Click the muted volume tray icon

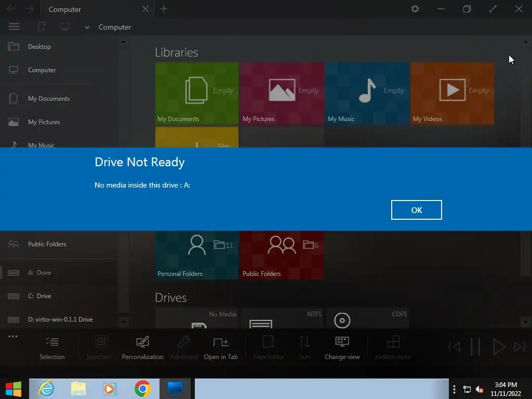click(480, 390)
